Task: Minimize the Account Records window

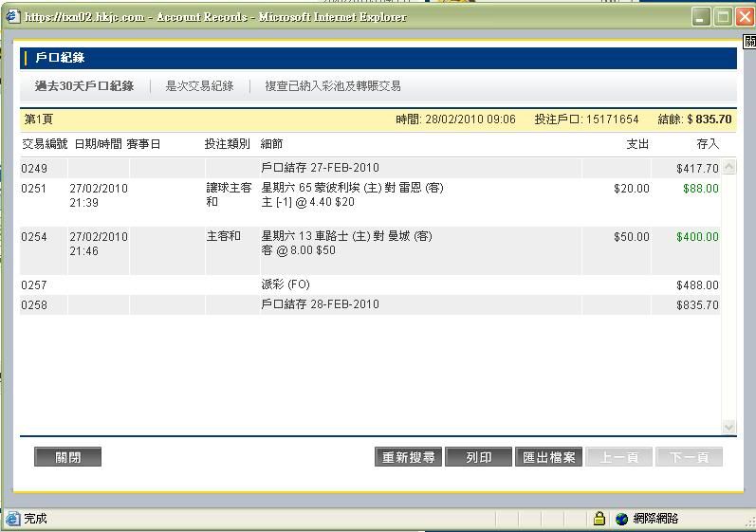Action: point(702,17)
